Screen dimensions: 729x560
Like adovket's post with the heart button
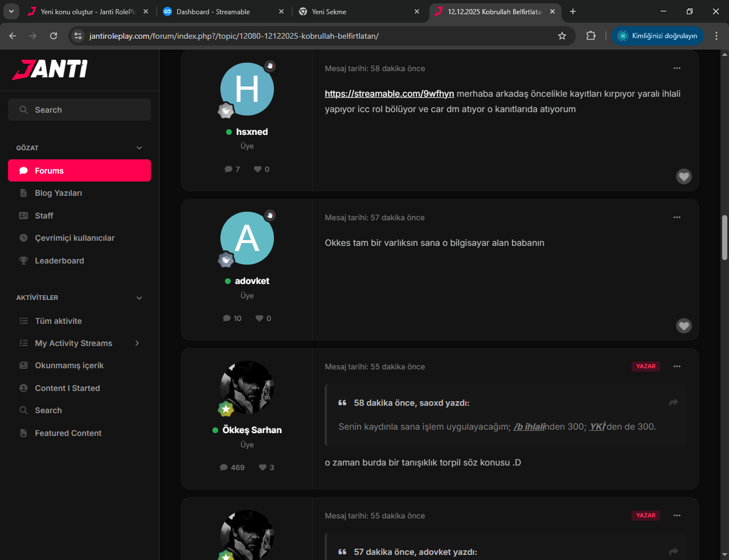684,326
